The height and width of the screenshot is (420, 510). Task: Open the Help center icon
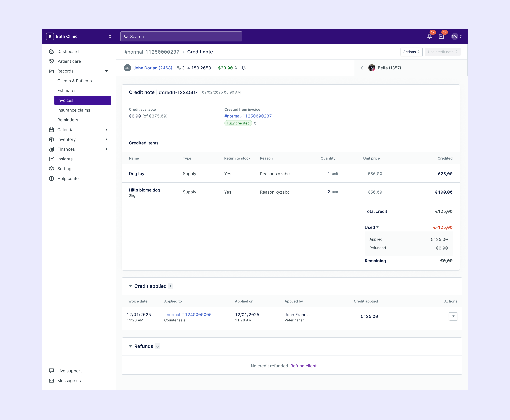[x=51, y=178]
